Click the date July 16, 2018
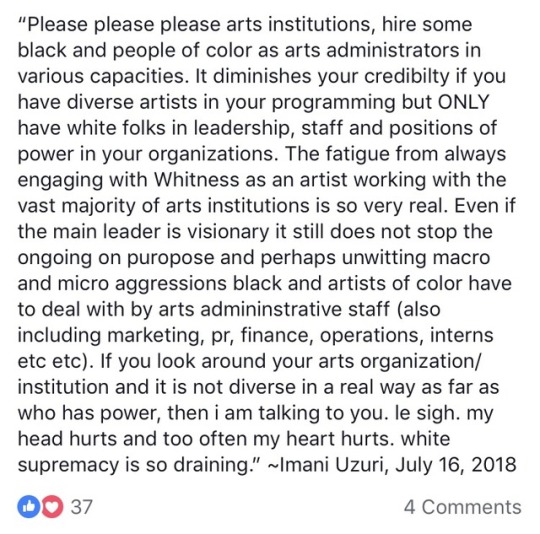The width and height of the screenshot is (540, 534). (456, 464)
